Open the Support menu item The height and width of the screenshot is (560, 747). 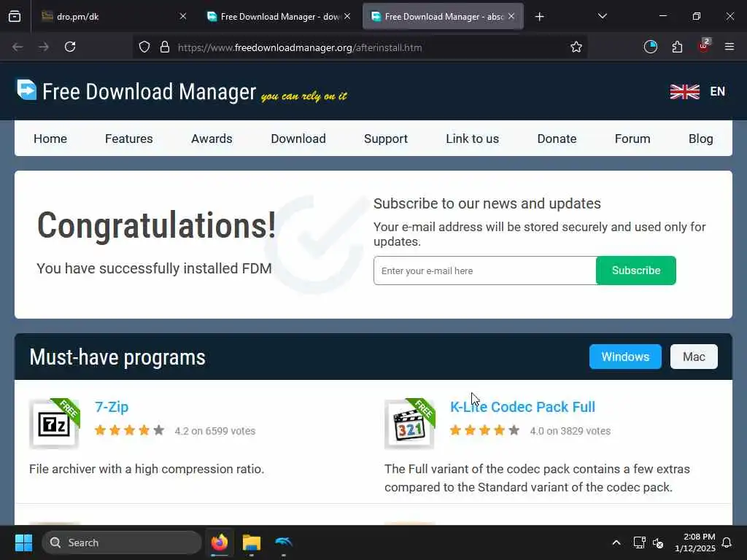pyautogui.click(x=386, y=139)
